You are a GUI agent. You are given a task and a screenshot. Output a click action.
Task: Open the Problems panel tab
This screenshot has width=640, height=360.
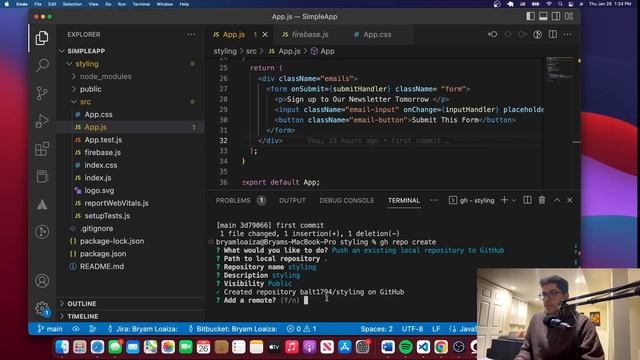pyautogui.click(x=240, y=200)
